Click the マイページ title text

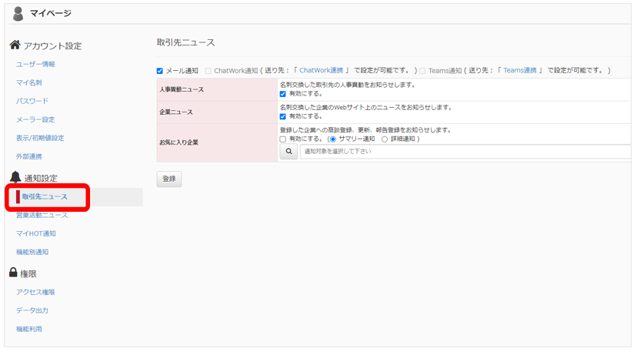coord(50,14)
